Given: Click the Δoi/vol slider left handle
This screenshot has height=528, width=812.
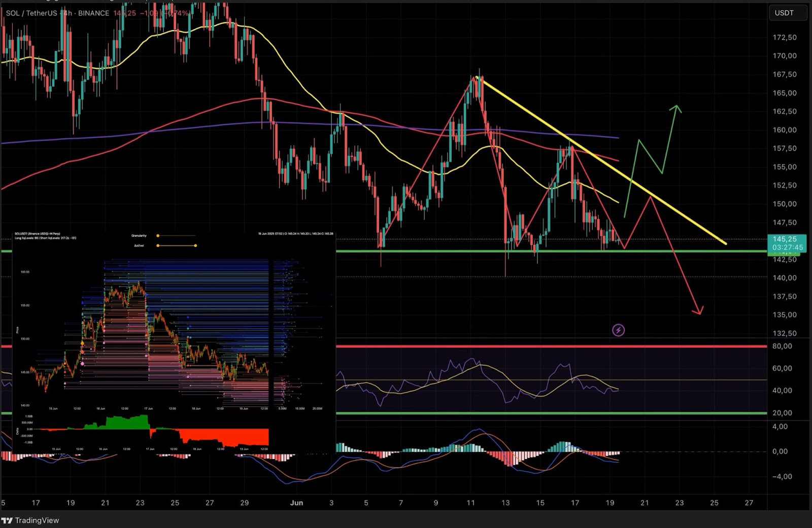Looking at the screenshot, I should (158, 245).
